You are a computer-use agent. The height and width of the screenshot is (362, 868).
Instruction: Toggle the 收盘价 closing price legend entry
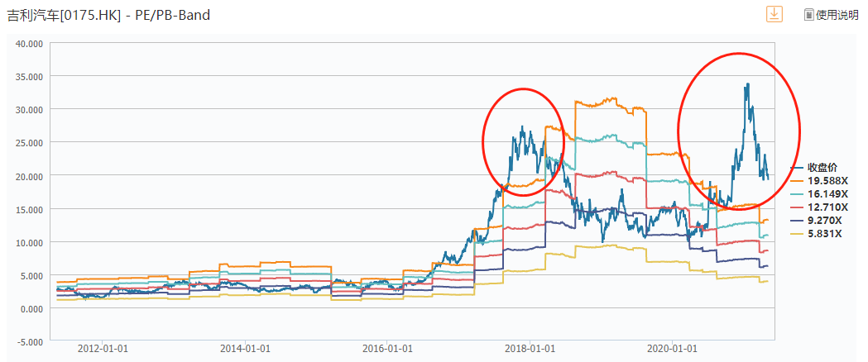pos(820,168)
